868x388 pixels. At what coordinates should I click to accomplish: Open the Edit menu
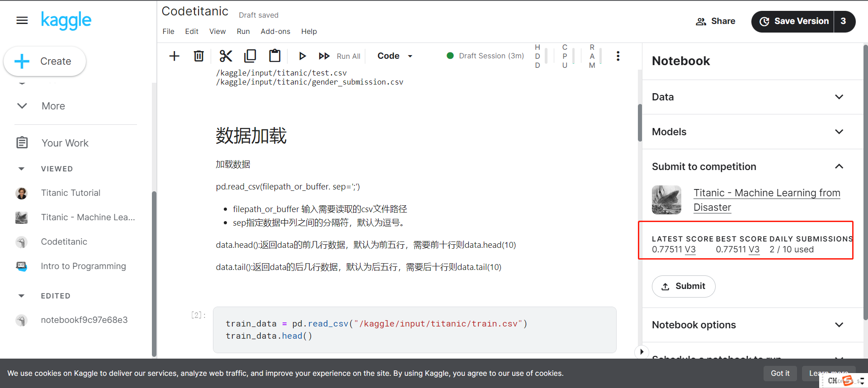(x=192, y=31)
